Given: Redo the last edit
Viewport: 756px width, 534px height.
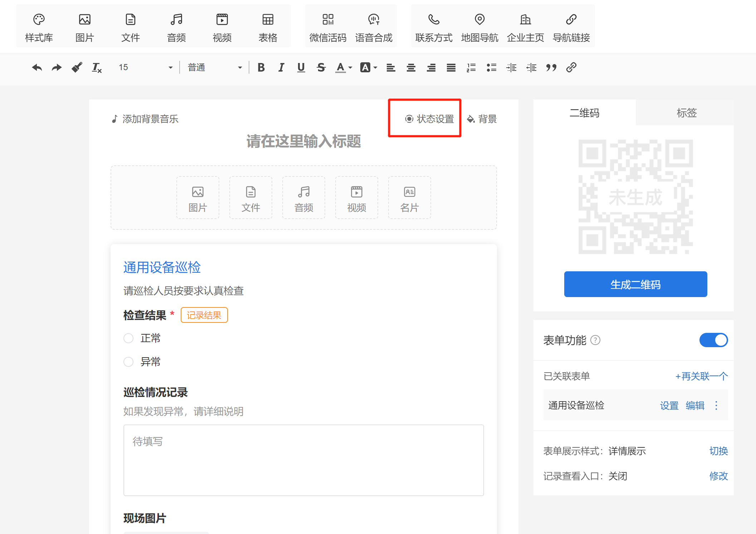Looking at the screenshot, I should (x=57, y=67).
